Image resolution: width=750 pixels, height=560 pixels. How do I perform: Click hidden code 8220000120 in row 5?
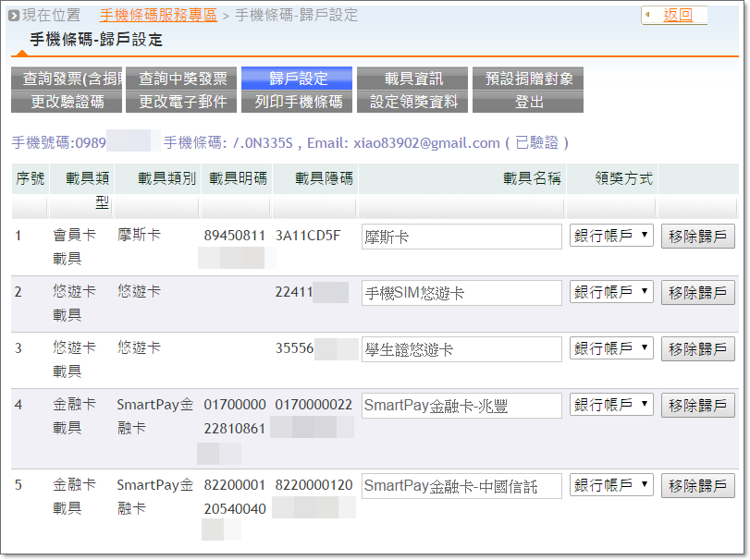[x=314, y=485]
